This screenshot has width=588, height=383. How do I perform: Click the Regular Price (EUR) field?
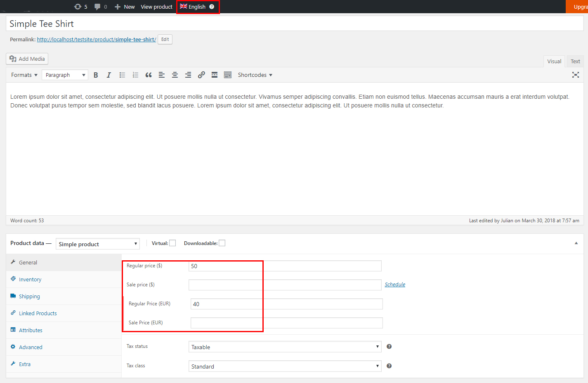pyautogui.click(x=287, y=304)
